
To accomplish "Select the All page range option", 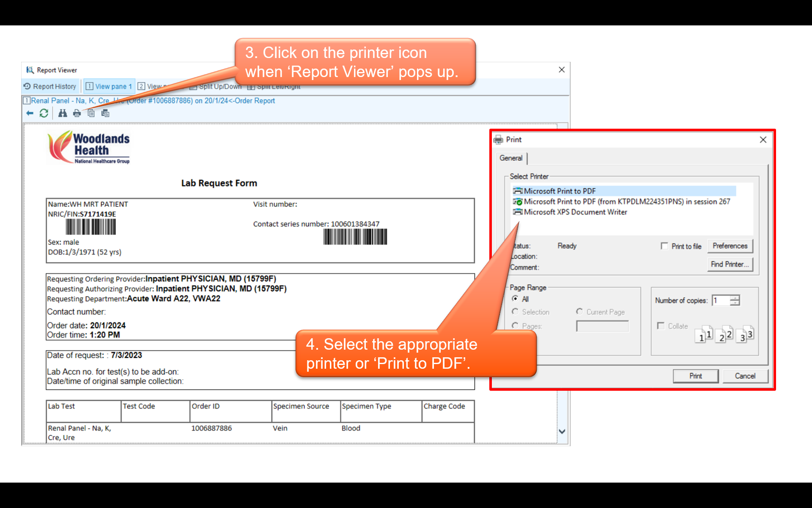I will (515, 298).
